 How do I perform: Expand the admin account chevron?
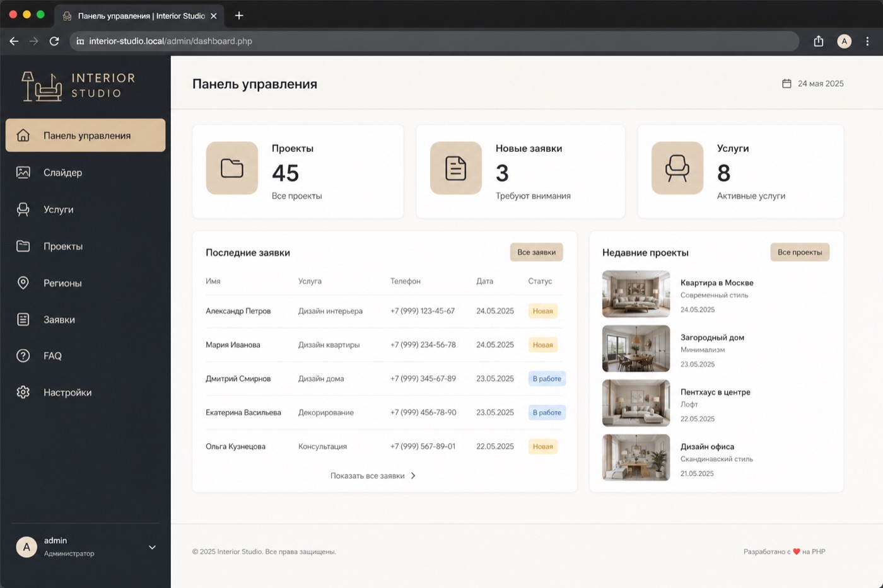point(152,547)
